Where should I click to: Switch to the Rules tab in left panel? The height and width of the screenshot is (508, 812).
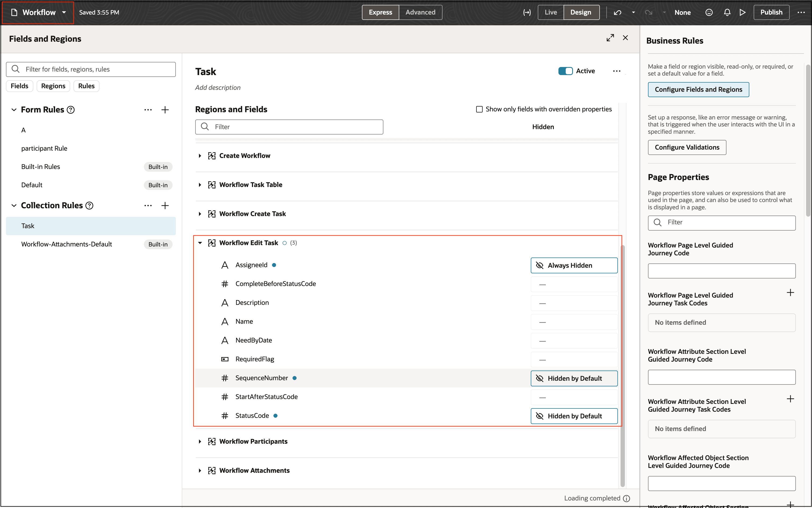pos(86,86)
